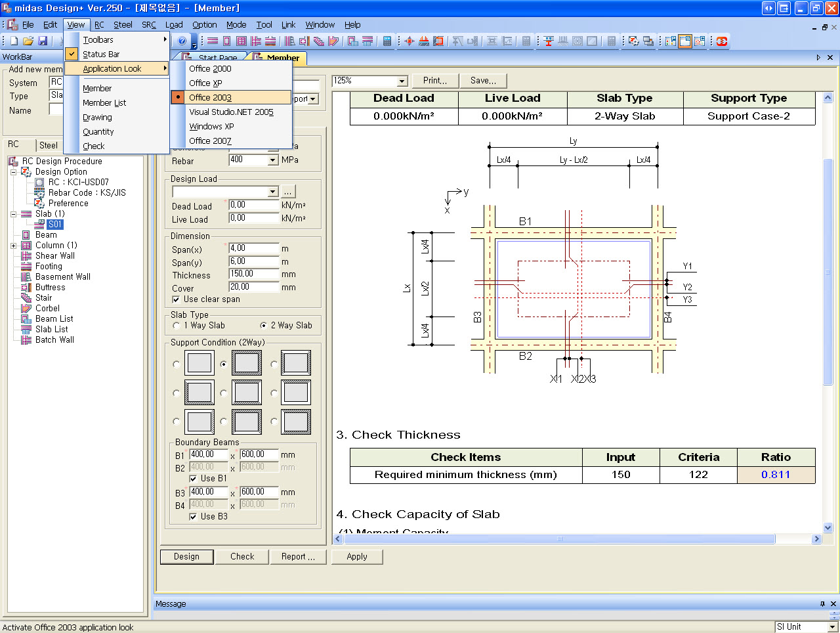Open the Beam List icon in toolbar

point(353,41)
